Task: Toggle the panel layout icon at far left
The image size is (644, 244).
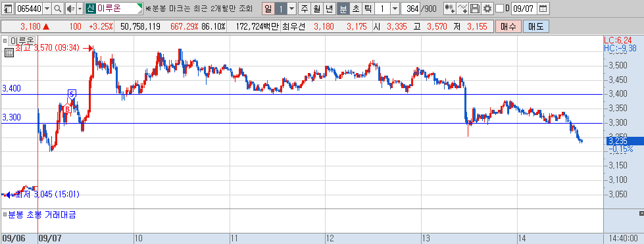Action: pos(8,8)
